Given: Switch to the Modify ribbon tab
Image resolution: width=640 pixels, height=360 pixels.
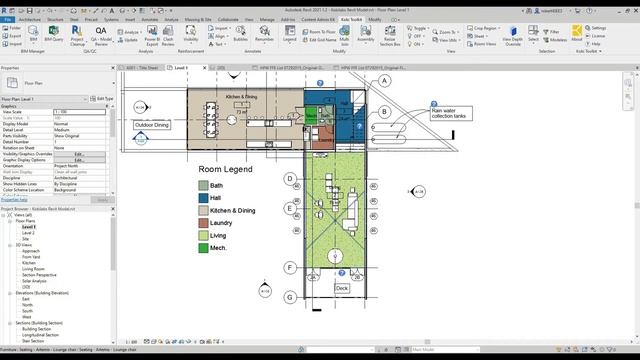Looking at the screenshot, I should coord(375,19).
